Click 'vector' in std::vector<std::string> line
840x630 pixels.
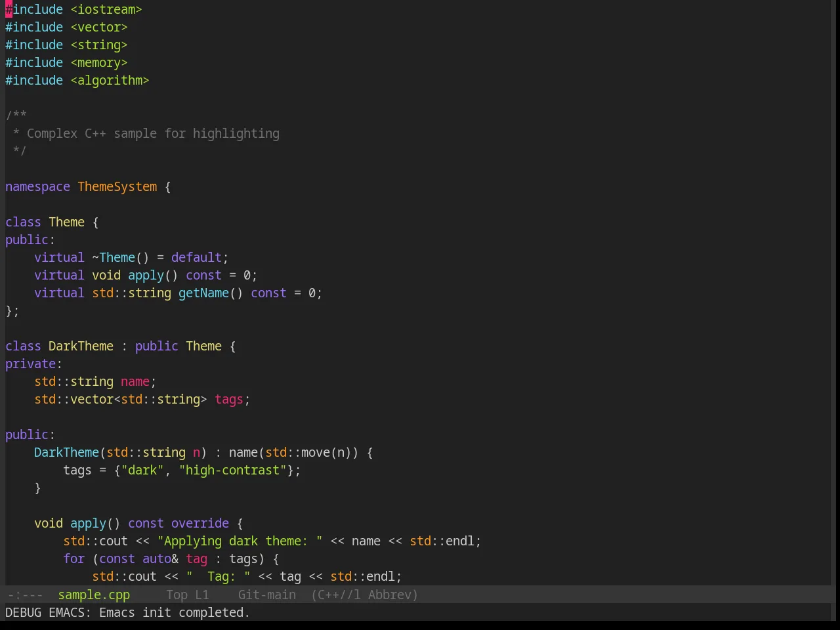pos(92,399)
